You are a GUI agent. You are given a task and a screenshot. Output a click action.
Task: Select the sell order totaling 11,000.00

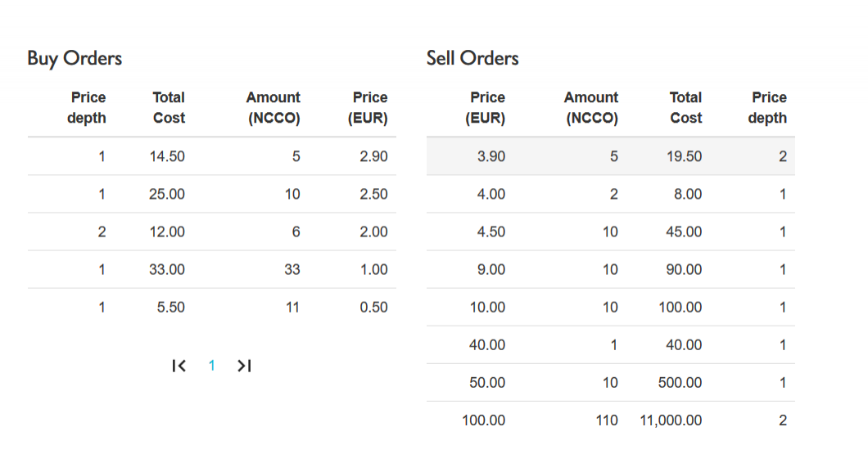[x=610, y=420]
